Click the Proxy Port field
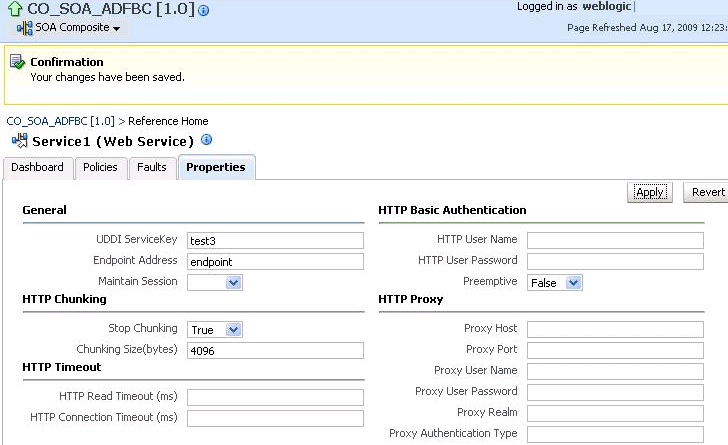This screenshot has height=445, width=728. pyautogui.click(x=615, y=351)
